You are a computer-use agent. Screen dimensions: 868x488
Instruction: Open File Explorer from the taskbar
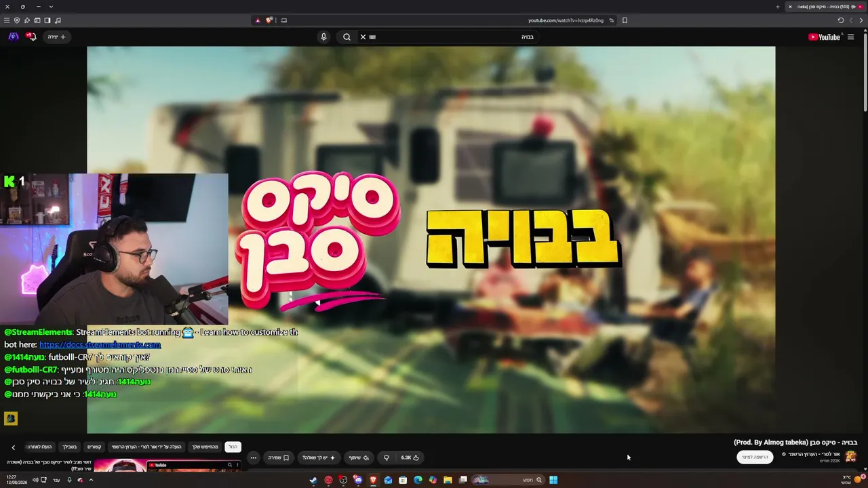448,480
